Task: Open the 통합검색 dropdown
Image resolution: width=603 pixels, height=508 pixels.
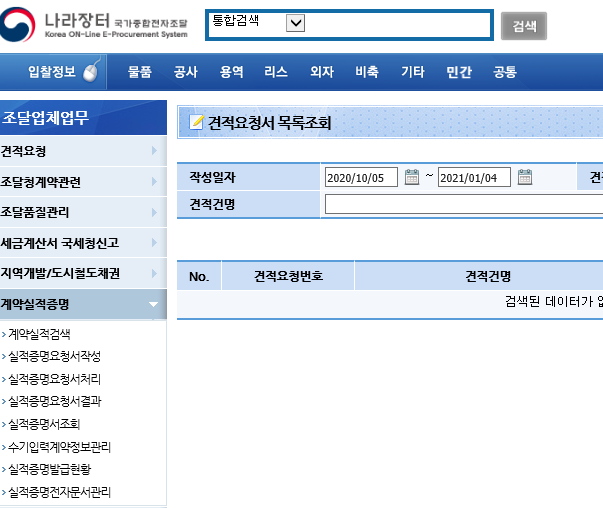Action: (x=295, y=23)
